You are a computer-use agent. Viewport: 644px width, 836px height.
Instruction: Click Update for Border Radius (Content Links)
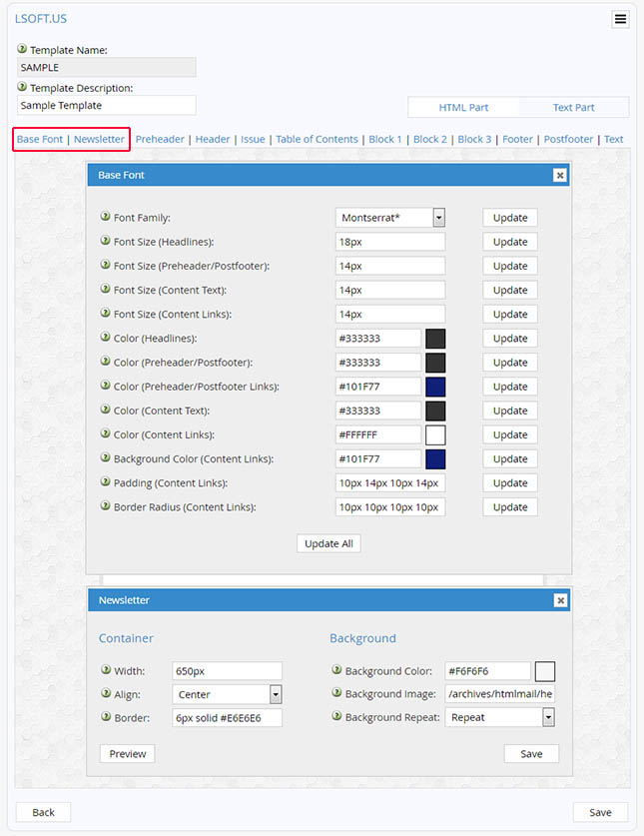[x=510, y=507]
